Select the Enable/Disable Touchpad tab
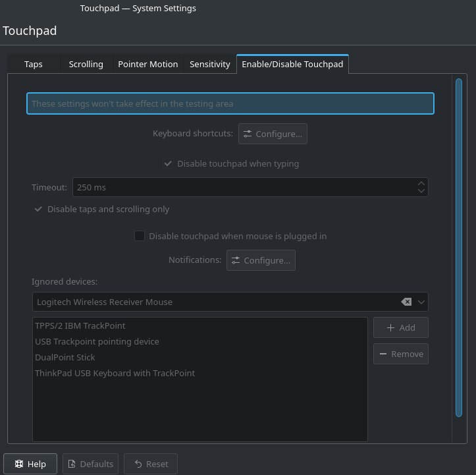The image size is (476, 475). 292,64
